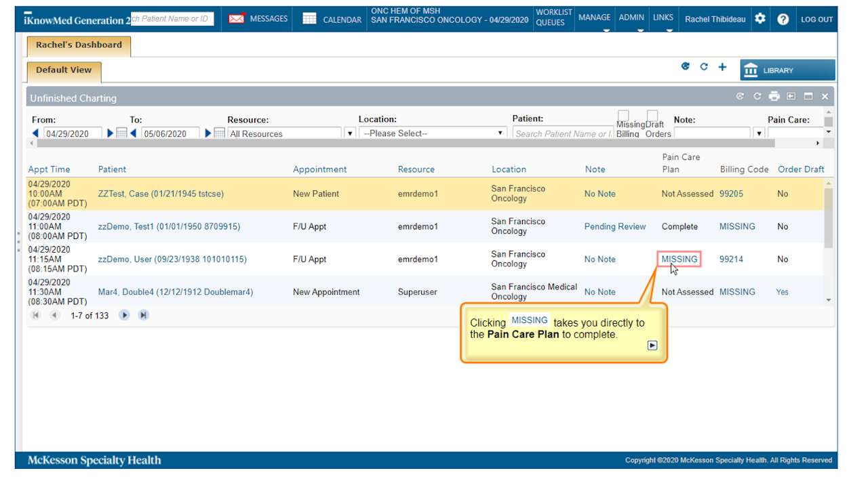Open help via the question mark icon
This screenshot has height=481, width=868.
coord(783,19)
